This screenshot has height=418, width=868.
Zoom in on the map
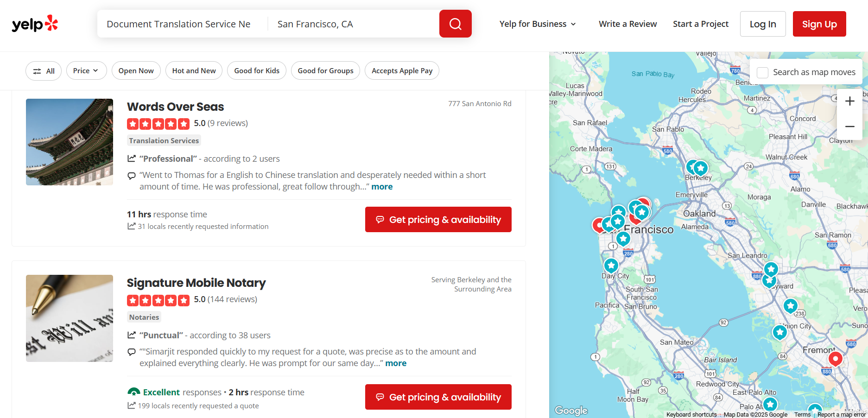849,101
